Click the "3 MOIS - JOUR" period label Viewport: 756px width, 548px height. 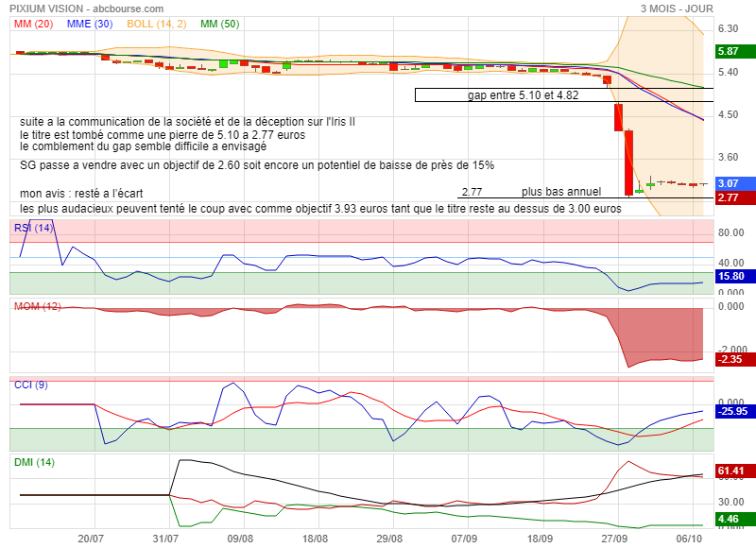[x=677, y=9]
